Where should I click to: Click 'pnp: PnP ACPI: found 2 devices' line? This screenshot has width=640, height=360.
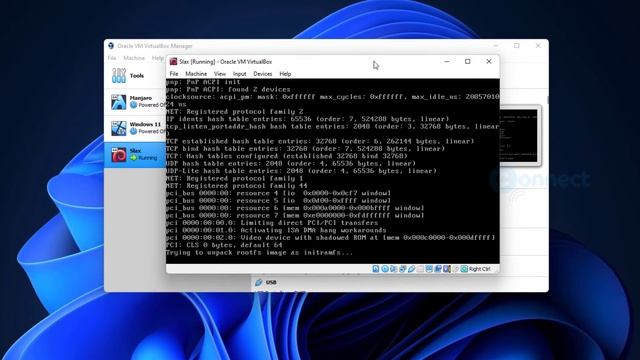[x=228, y=89]
